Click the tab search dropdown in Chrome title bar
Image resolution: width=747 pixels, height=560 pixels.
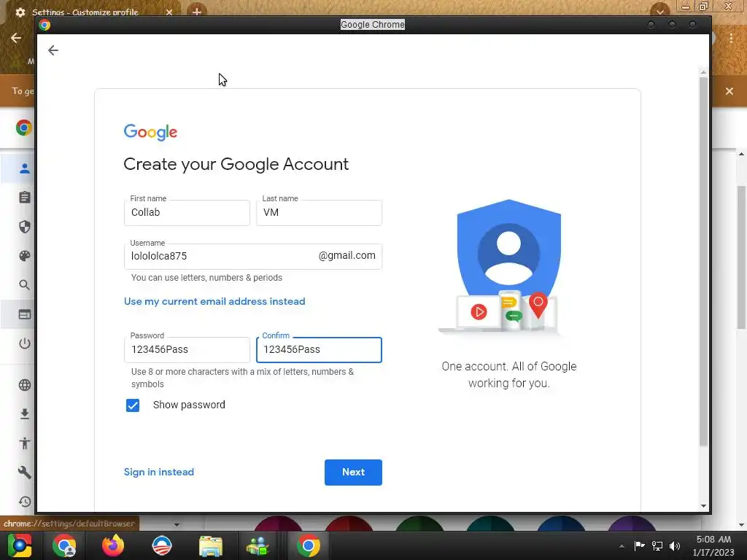[x=659, y=10]
